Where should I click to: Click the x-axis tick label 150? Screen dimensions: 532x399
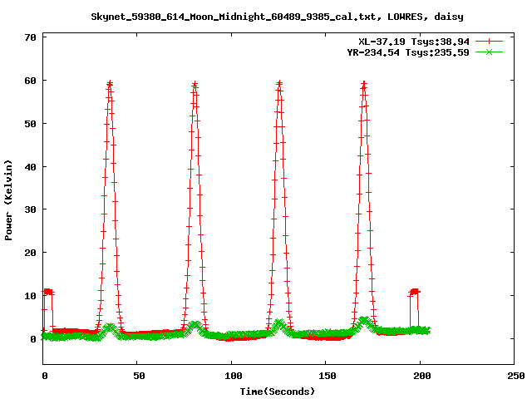(328, 376)
